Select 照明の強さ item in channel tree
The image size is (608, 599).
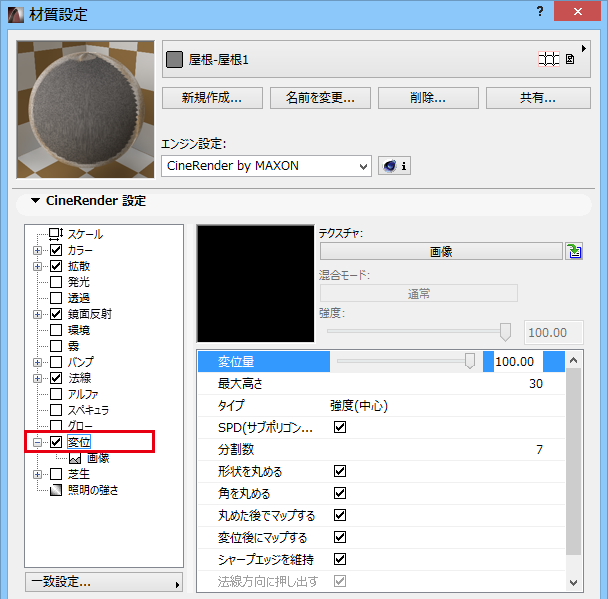coord(93,490)
